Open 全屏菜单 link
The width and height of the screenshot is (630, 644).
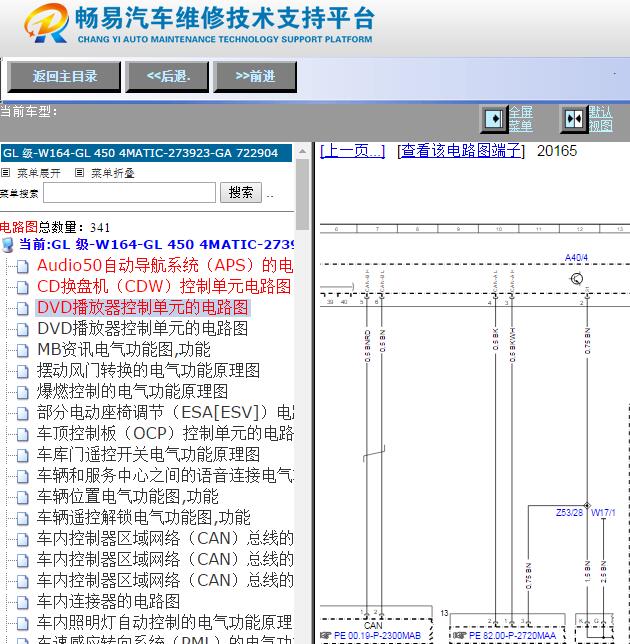(521, 119)
